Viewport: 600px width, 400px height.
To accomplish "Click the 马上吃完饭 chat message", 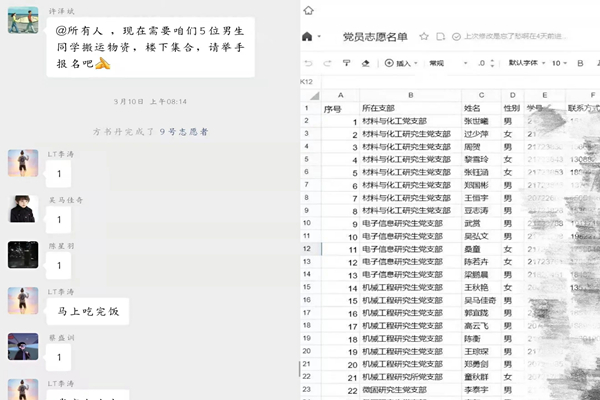I will (88, 311).
